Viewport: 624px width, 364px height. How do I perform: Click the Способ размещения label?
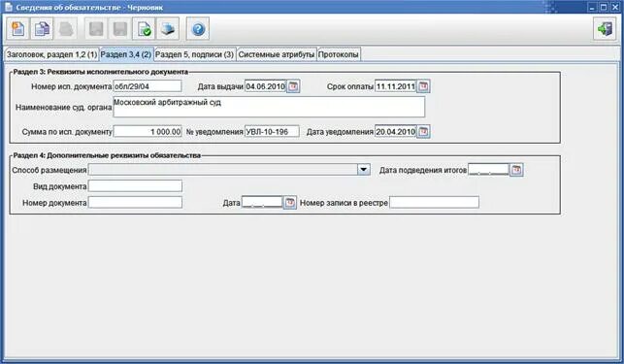click(49, 171)
